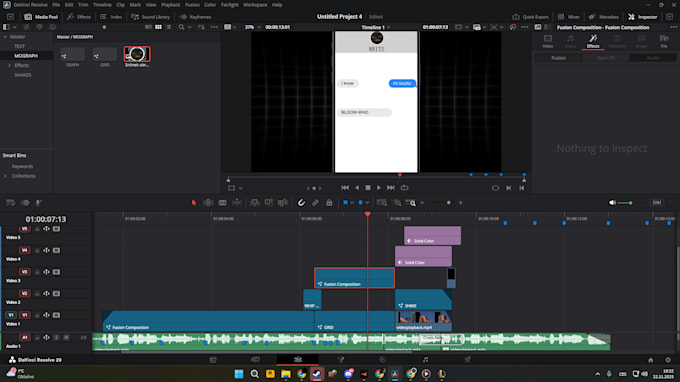Click the Custom Zoom magnifier icon
The height and width of the screenshot is (382, 680).
point(411,202)
